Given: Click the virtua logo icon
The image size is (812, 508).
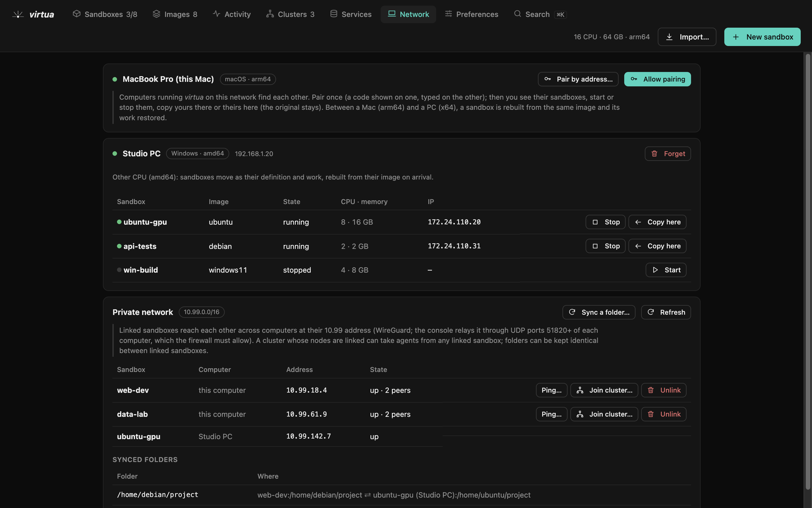Looking at the screenshot, I should [18, 14].
